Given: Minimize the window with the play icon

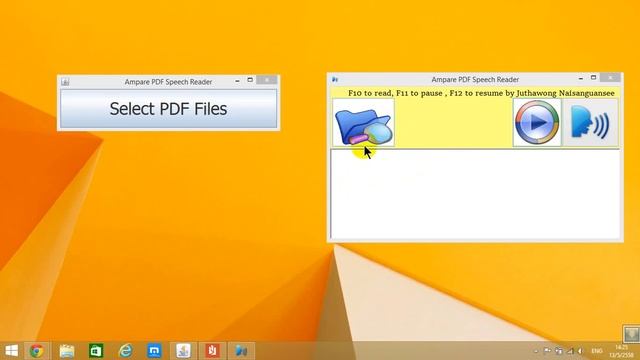Looking at the screenshot, I should pos(580,78).
